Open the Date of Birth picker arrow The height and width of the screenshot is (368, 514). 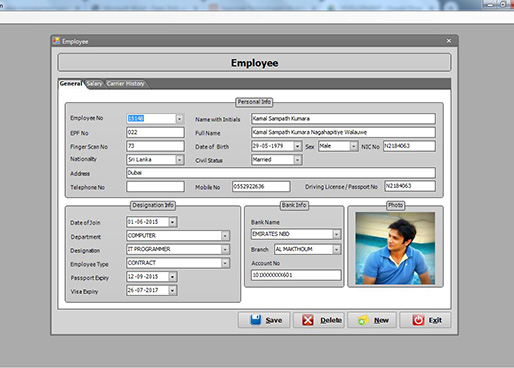pyautogui.click(x=297, y=146)
